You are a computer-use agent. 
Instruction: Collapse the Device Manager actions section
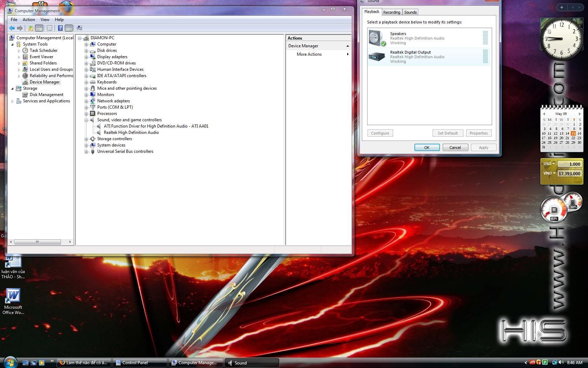tap(348, 46)
